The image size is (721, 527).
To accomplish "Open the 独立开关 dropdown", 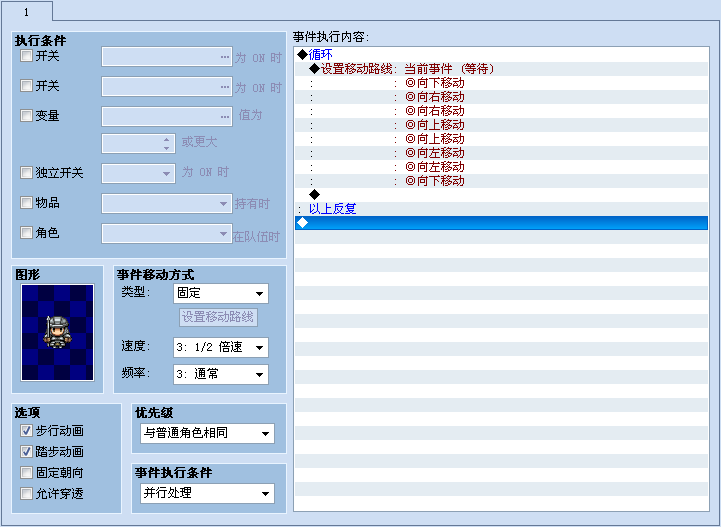I will click(138, 174).
